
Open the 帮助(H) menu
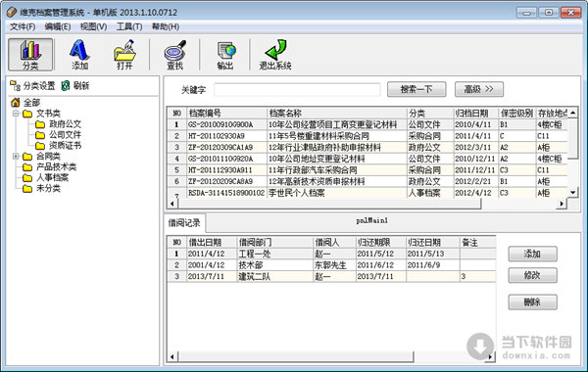coord(165,26)
